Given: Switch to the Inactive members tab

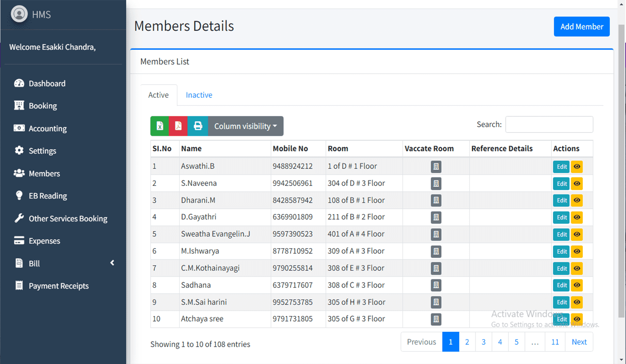Looking at the screenshot, I should point(199,95).
